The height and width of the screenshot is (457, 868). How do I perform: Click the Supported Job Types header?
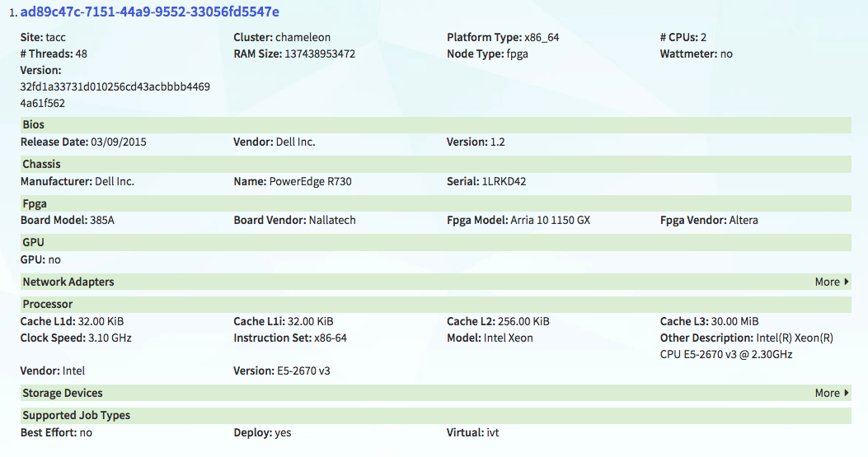tap(436, 415)
